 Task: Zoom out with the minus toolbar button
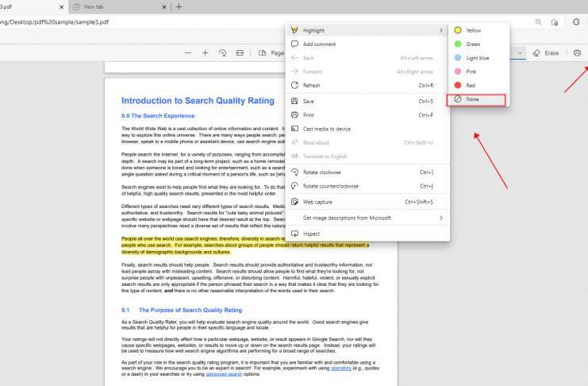pos(188,53)
